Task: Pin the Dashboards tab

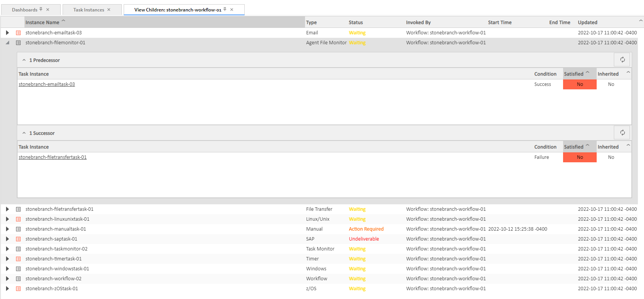Action: pos(41,10)
